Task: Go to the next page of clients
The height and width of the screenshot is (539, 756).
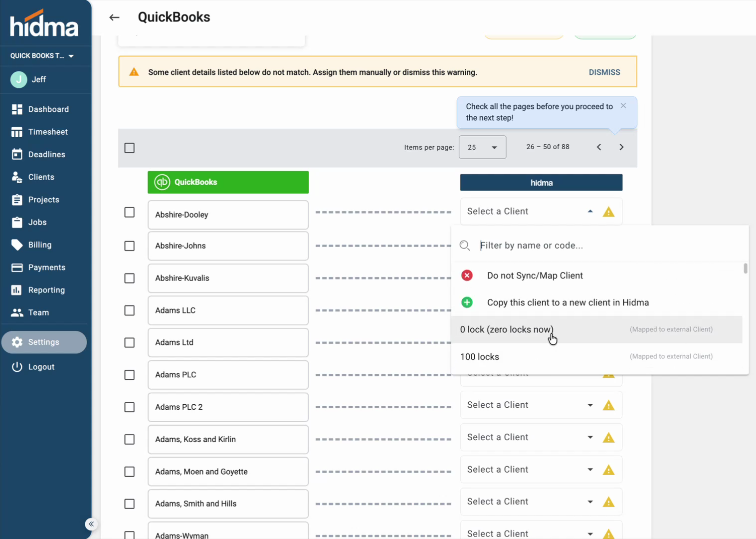Action: pos(621,147)
